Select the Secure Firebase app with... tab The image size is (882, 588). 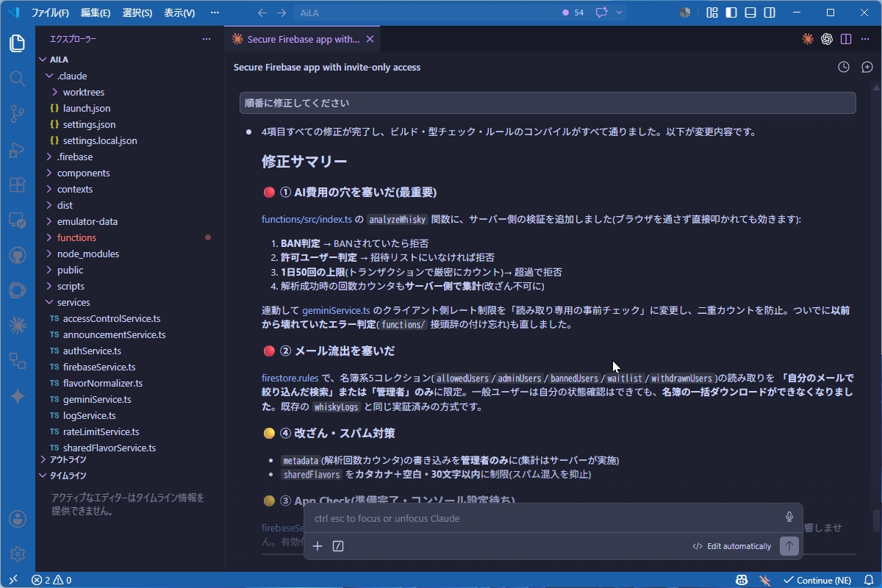click(303, 39)
